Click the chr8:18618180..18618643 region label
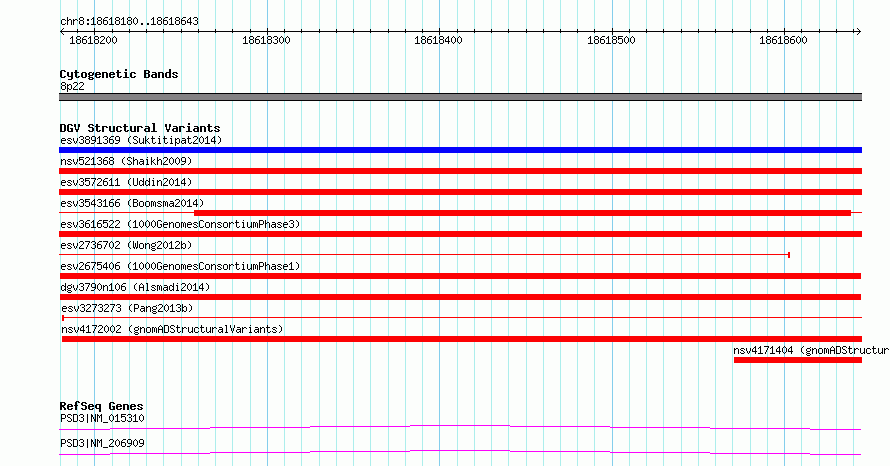 tap(129, 22)
